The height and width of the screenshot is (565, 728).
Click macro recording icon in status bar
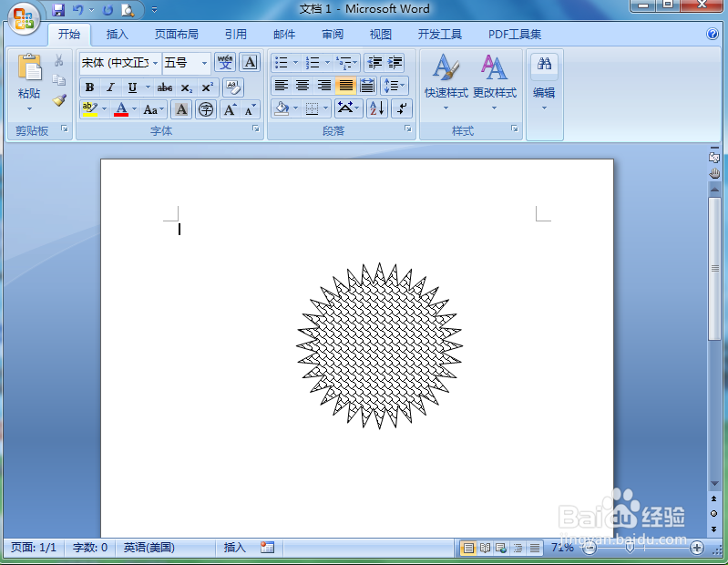(267, 548)
